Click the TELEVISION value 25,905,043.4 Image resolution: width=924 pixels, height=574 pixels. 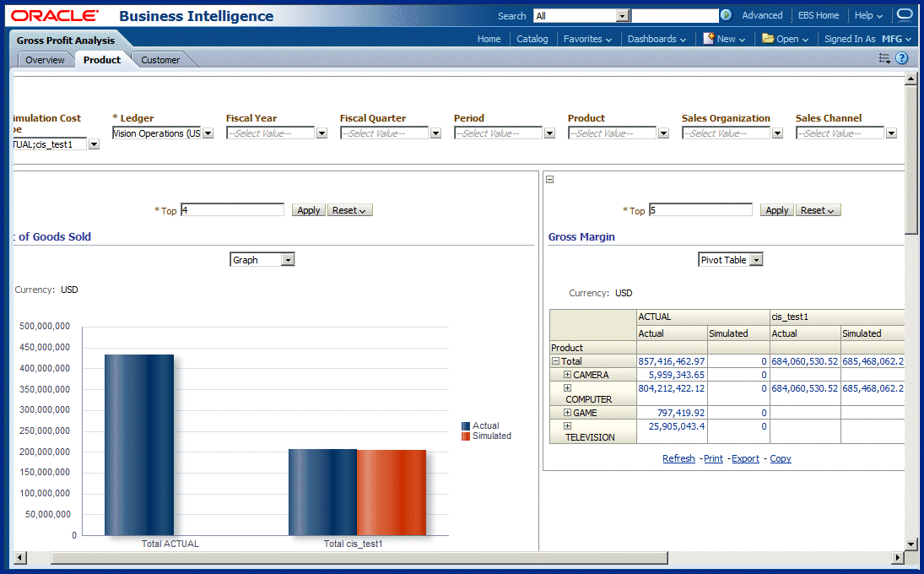click(x=677, y=426)
